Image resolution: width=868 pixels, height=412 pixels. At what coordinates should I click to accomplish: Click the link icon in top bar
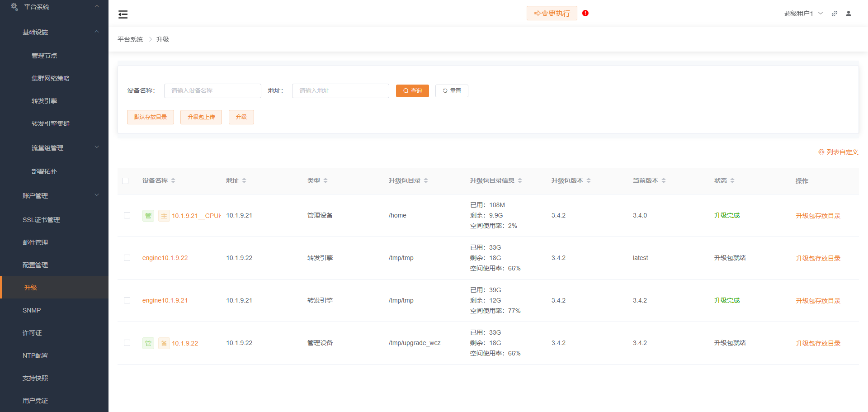coord(835,14)
